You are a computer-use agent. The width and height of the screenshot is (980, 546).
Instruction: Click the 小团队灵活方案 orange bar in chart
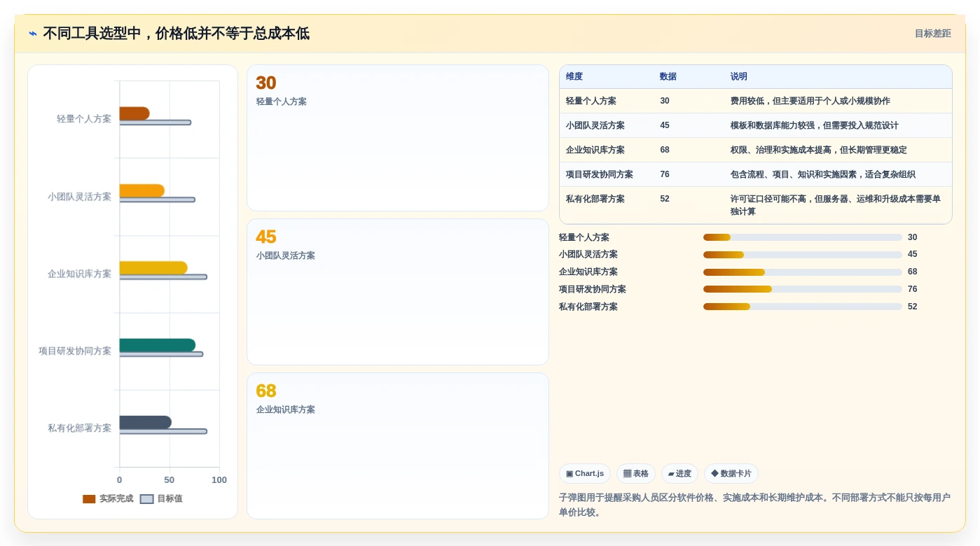(x=142, y=190)
